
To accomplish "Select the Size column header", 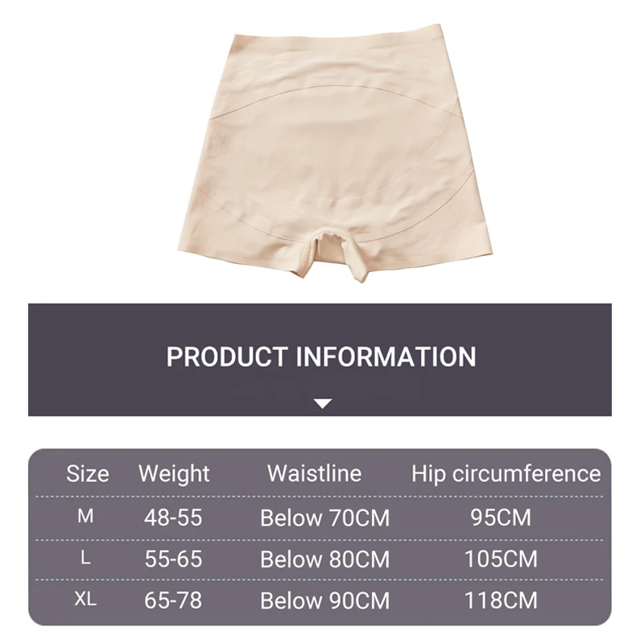I will pos(87,473).
